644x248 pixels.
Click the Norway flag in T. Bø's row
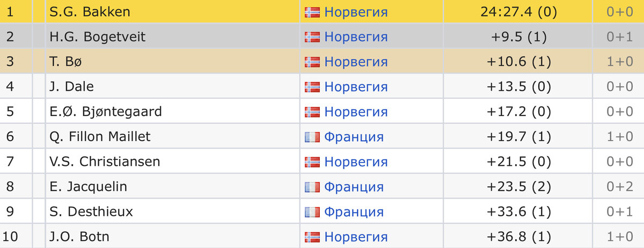point(312,62)
